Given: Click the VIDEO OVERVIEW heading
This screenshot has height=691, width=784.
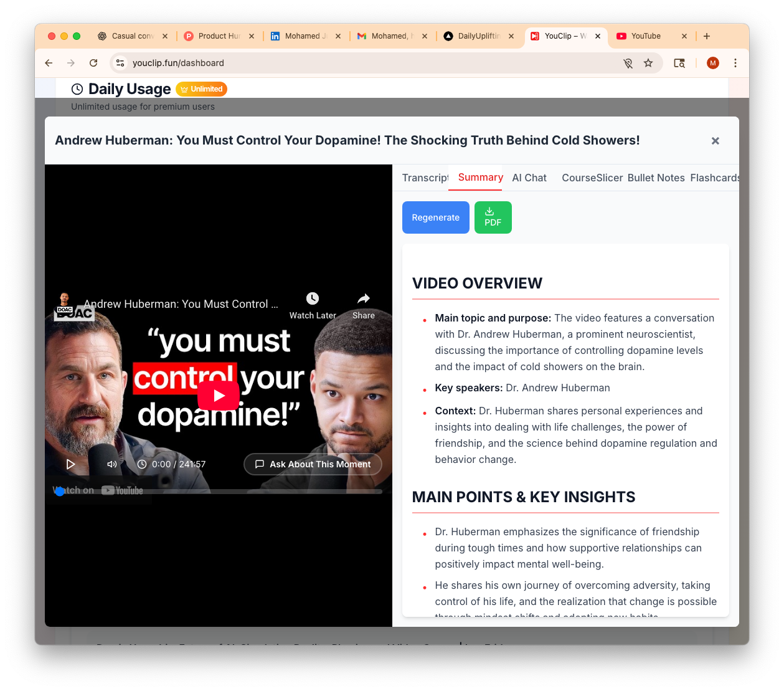Looking at the screenshot, I should pos(477,284).
